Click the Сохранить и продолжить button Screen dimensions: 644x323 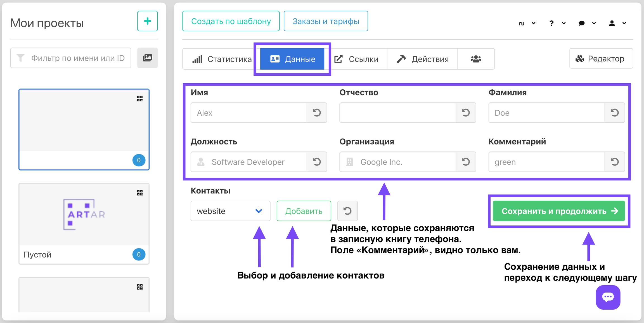click(x=558, y=211)
